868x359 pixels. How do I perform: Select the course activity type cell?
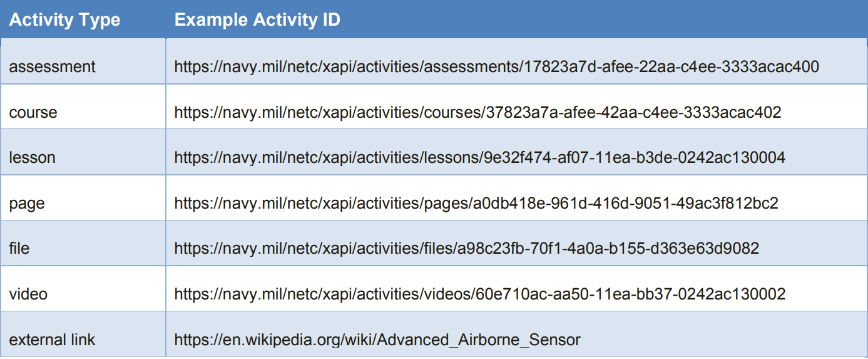33,113
